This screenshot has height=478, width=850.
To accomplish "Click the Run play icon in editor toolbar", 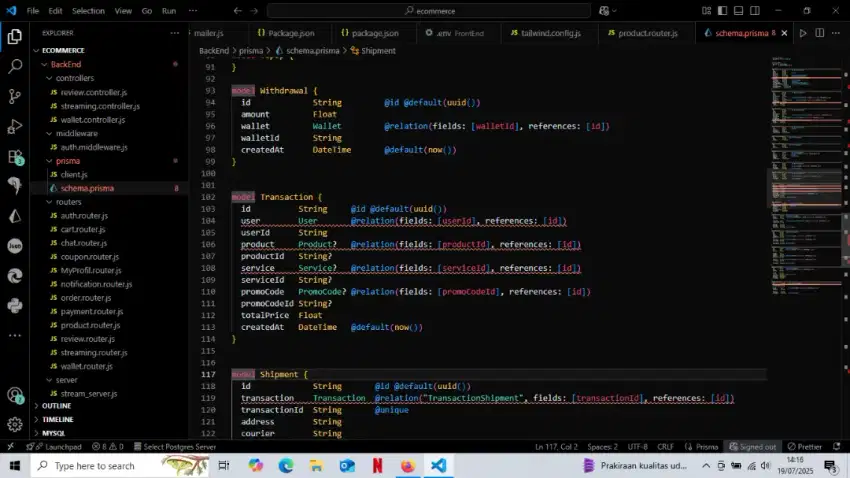I will tap(803, 33).
